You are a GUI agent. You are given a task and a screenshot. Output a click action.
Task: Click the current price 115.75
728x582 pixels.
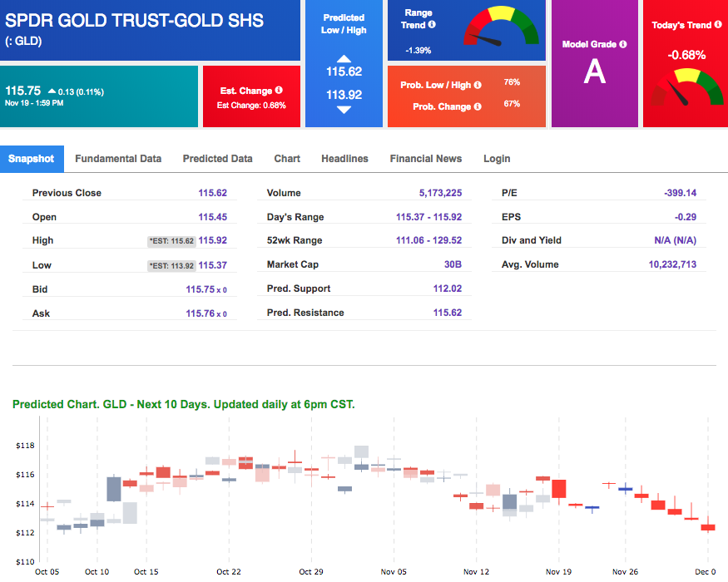(22, 91)
